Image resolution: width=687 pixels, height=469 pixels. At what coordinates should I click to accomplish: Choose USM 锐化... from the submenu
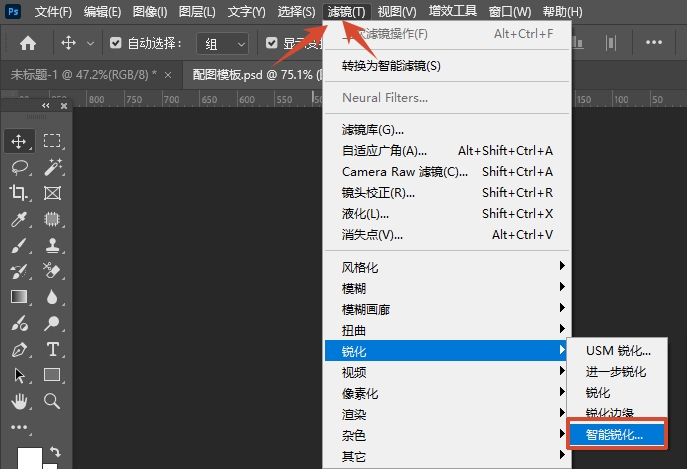[617, 351]
